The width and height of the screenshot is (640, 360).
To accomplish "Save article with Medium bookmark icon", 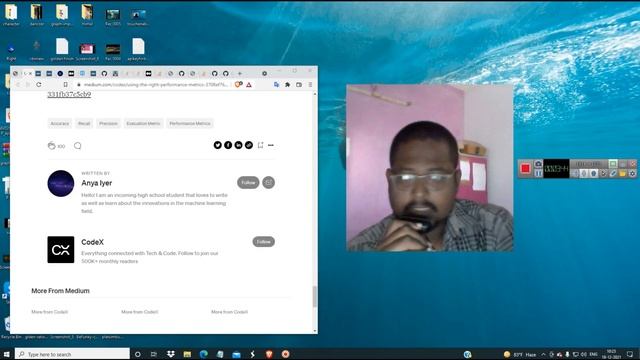I will point(260,145).
